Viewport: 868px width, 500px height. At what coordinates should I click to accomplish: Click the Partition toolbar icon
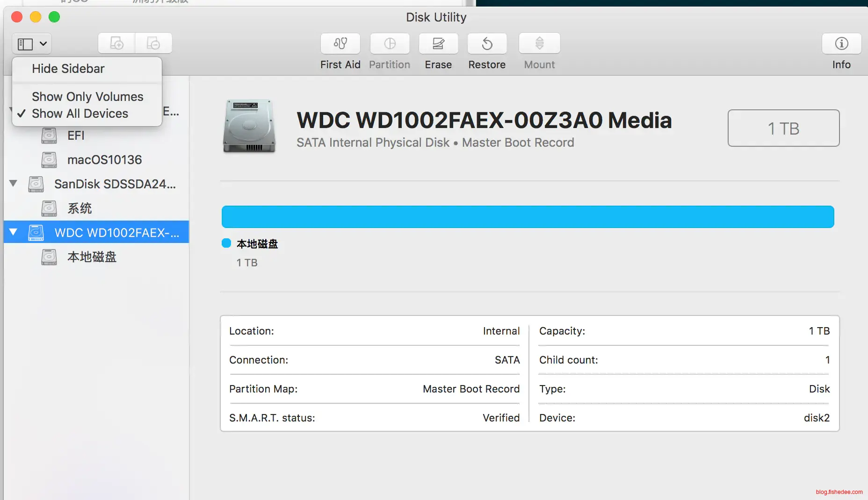[x=390, y=44]
